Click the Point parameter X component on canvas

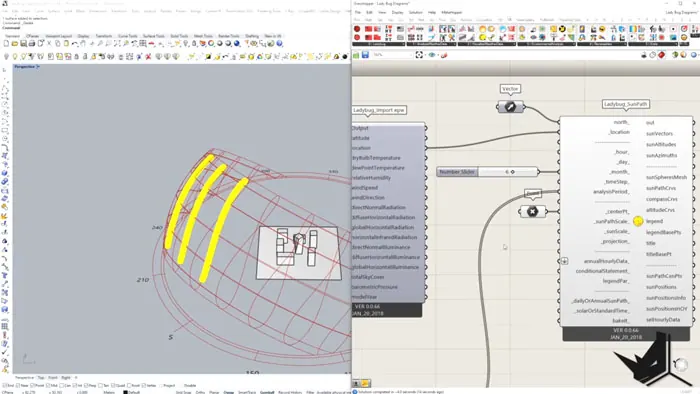(x=532, y=212)
